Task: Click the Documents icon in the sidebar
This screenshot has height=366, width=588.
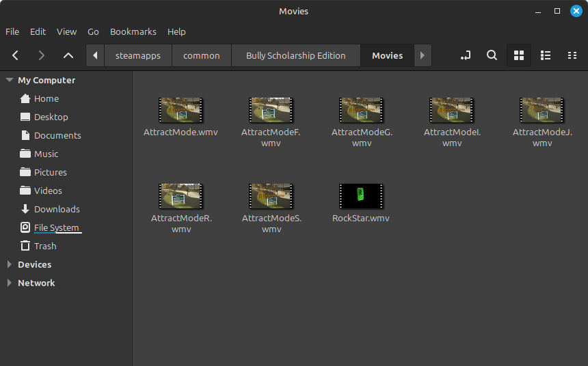Action: tap(25, 135)
